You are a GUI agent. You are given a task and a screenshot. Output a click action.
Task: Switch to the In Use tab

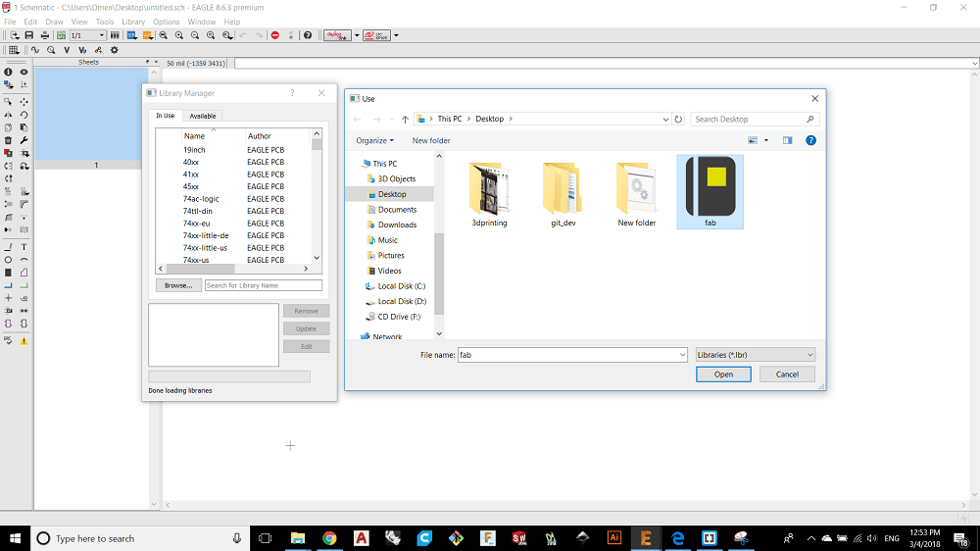pyautogui.click(x=165, y=116)
